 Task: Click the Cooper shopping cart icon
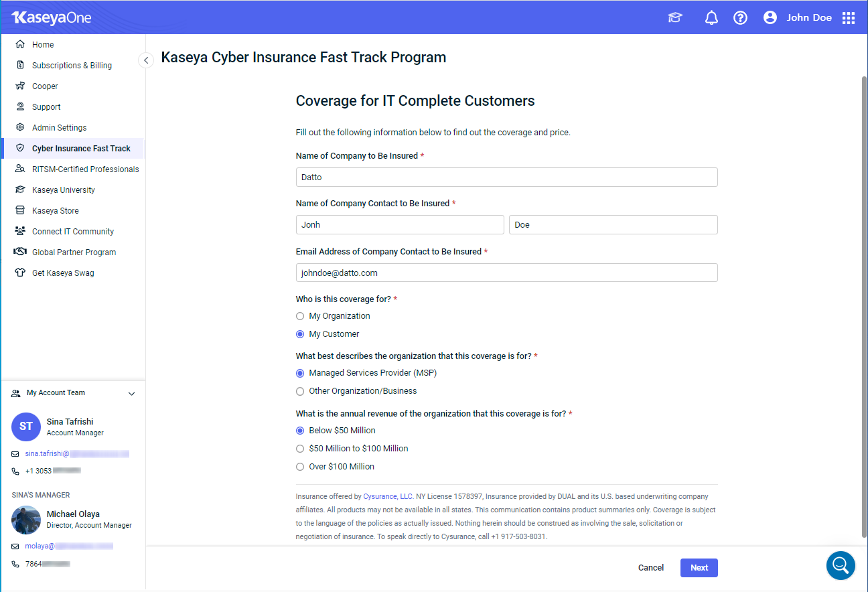point(20,86)
